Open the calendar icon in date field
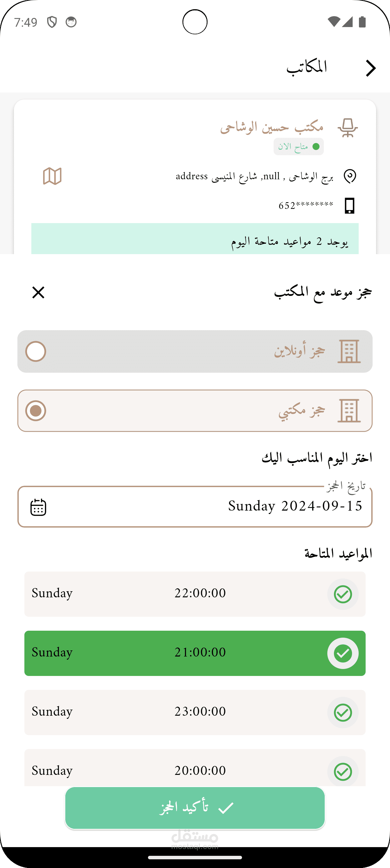 (x=38, y=507)
